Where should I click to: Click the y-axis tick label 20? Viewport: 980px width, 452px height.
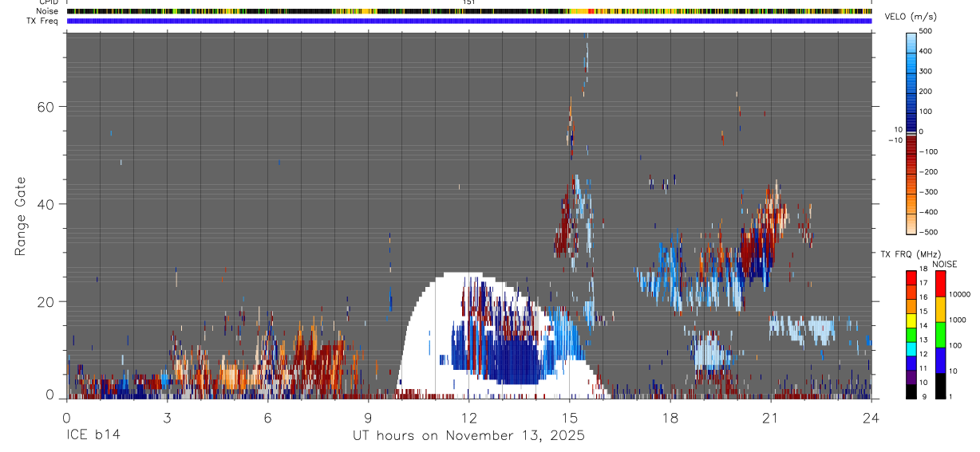48,302
